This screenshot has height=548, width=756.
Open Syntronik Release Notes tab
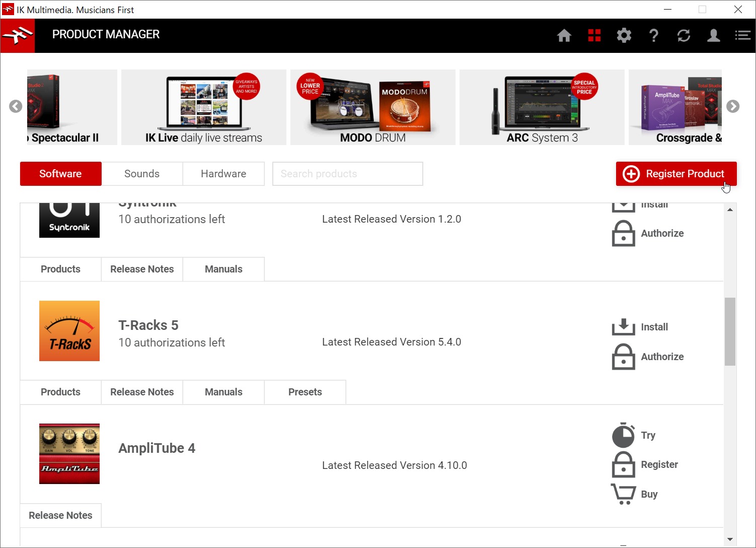click(142, 269)
